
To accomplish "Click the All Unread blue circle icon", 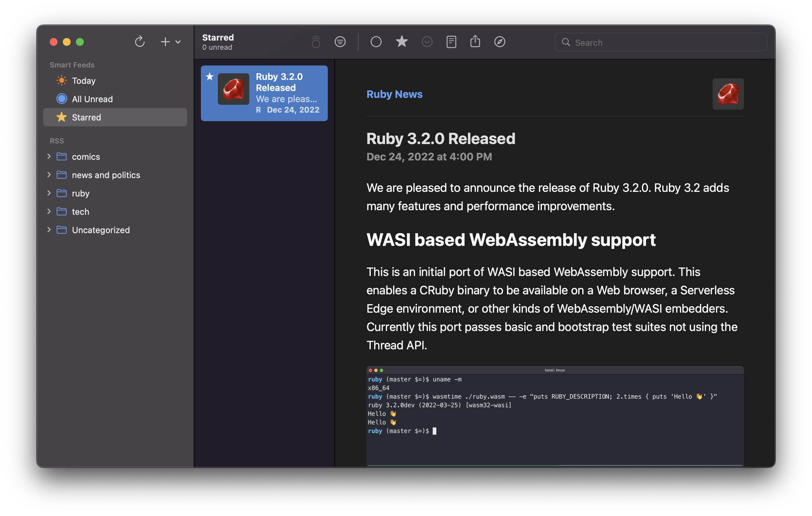I will pos(62,99).
